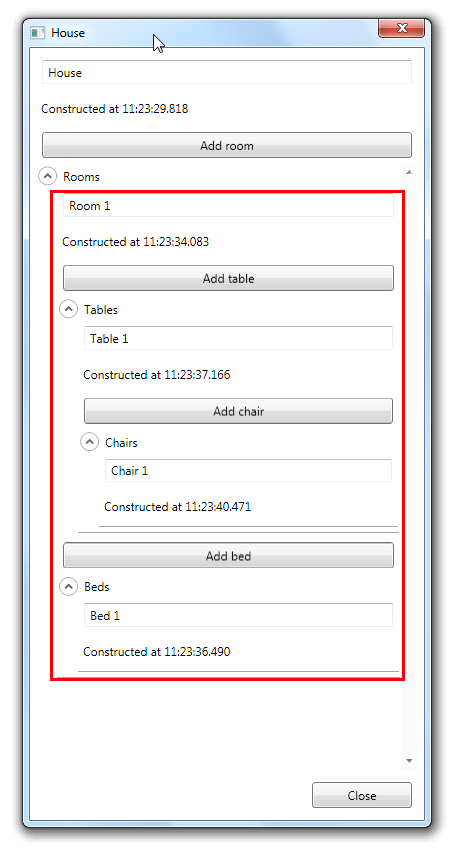Viewport: 454px width, 849px height.
Task: Click the Add chair button
Action: (x=238, y=411)
